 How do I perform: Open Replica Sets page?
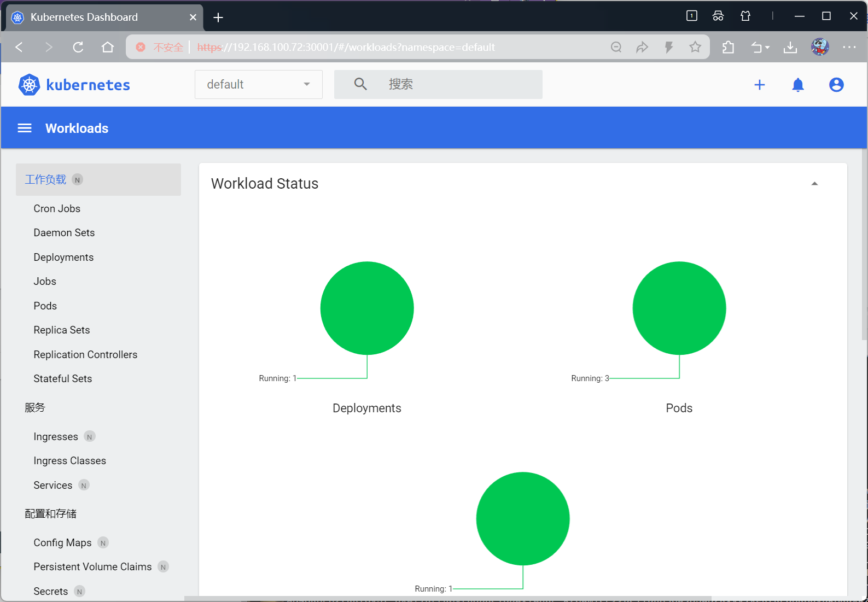[x=62, y=330]
